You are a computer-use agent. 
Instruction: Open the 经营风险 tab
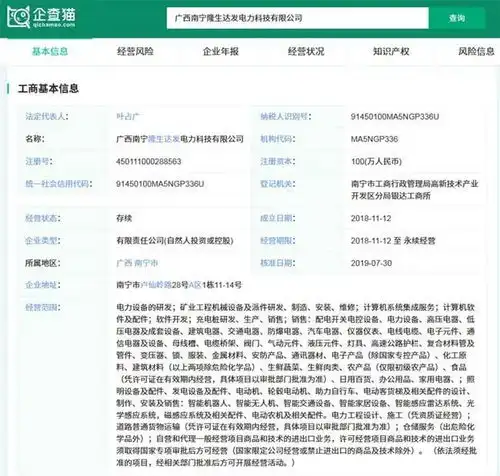tap(135, 51)
